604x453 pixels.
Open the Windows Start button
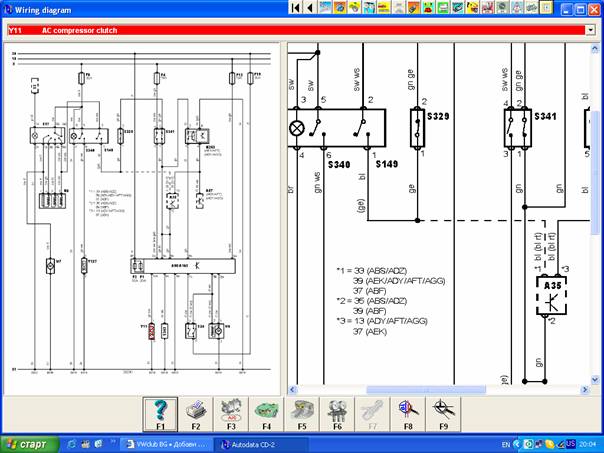[x=29, y=444]
